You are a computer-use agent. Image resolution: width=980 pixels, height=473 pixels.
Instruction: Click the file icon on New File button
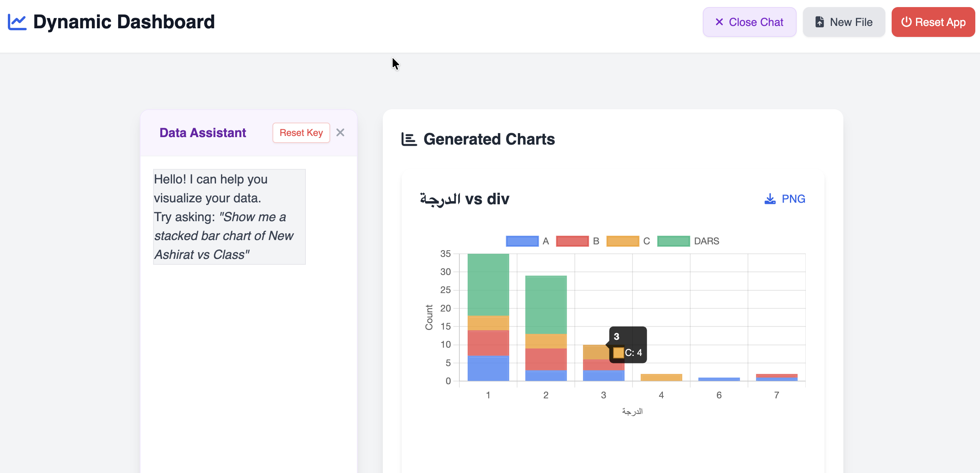[x=819, y=22]
